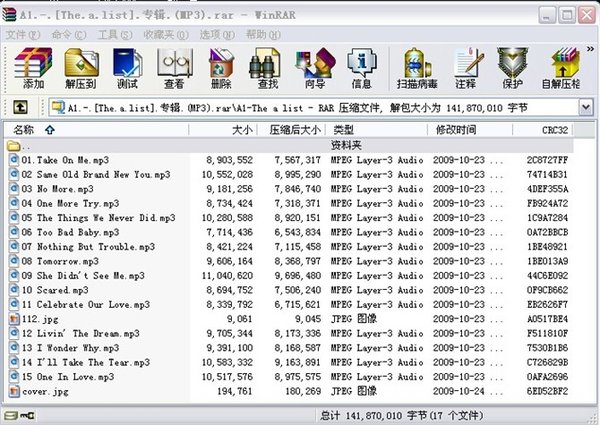Viewport: 600px width, 425px height.
Task: Open the 文件 (File) menu
Action: click(x=23, y=35)
